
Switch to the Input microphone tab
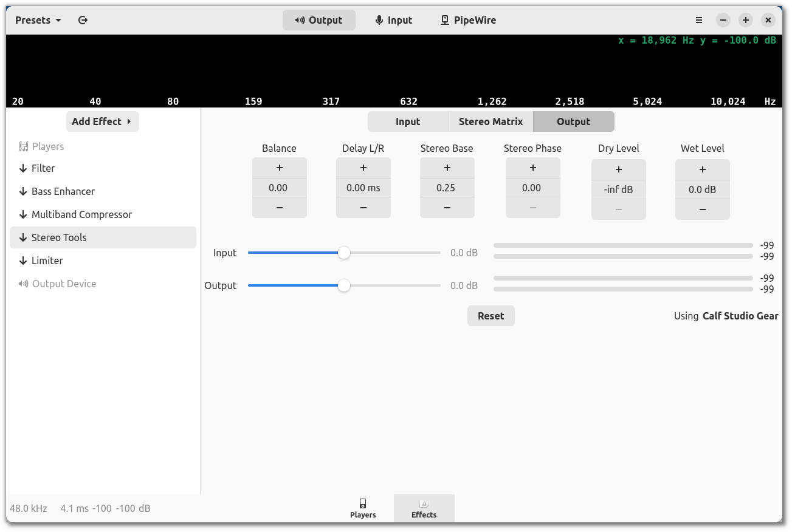tap(394, 20)
